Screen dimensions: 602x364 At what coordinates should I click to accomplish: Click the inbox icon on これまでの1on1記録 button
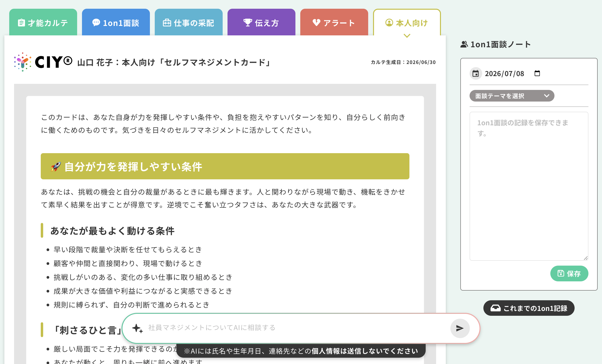[x=496, y=308]
